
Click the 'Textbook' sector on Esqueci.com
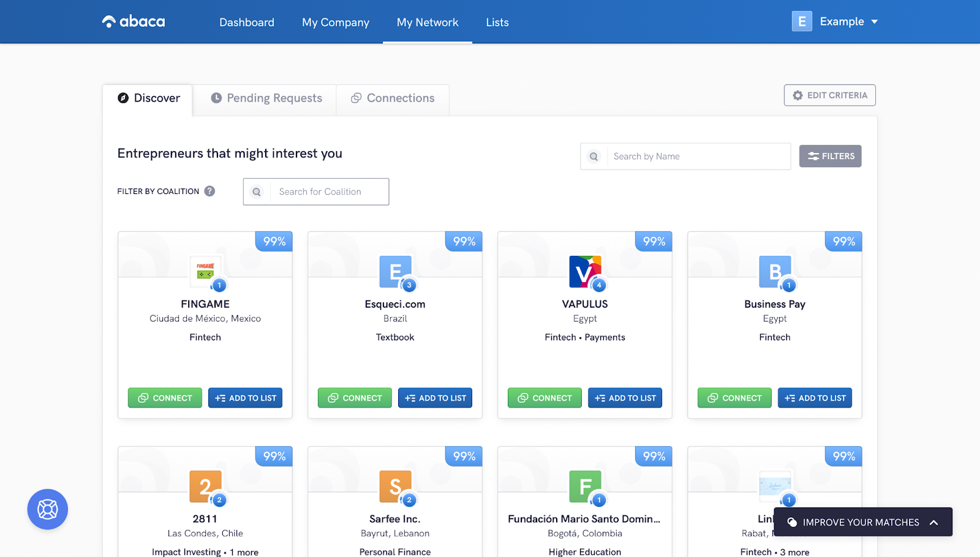coord(395,337)
